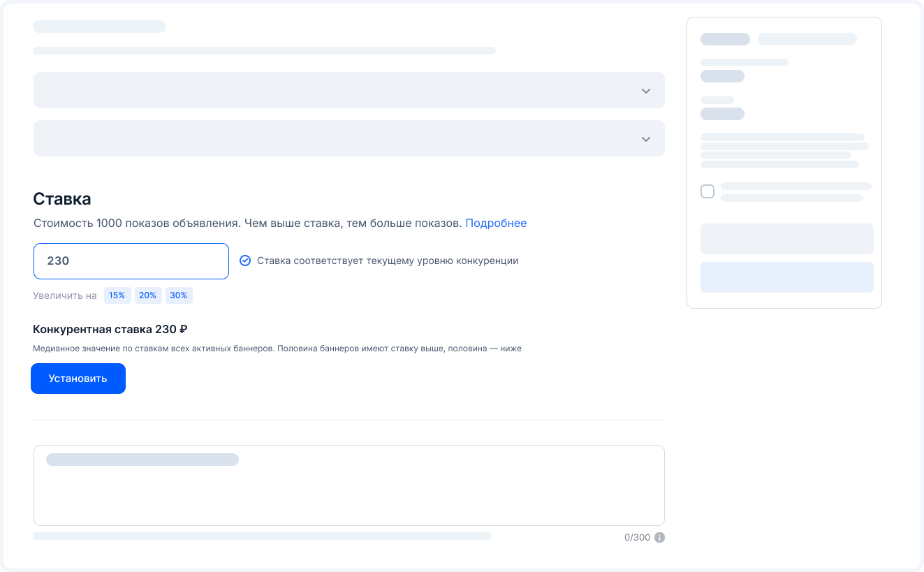This screenshot has width=924, height=572.
Task: Select the bid input showing 230
Action: pos(131,261)
